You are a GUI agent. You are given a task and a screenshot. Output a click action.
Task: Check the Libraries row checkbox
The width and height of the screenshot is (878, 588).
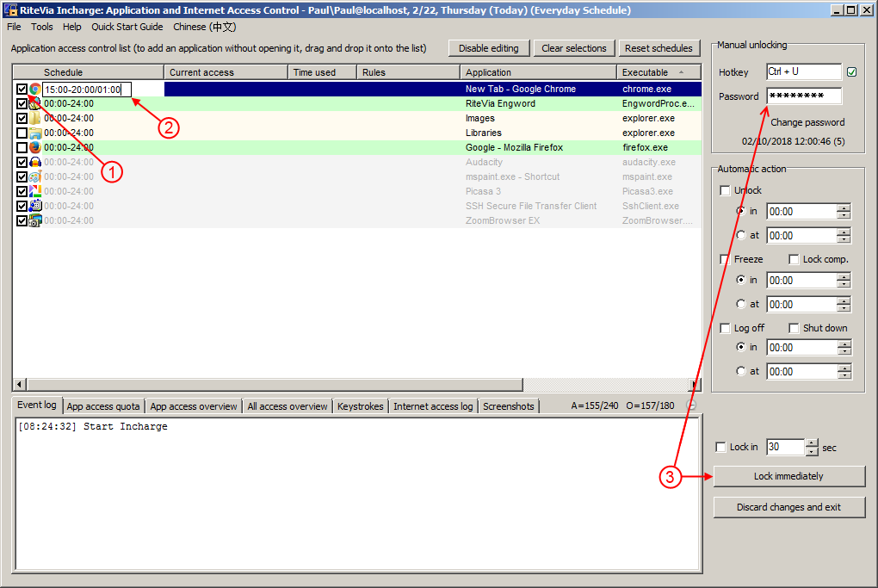(22, 133)
